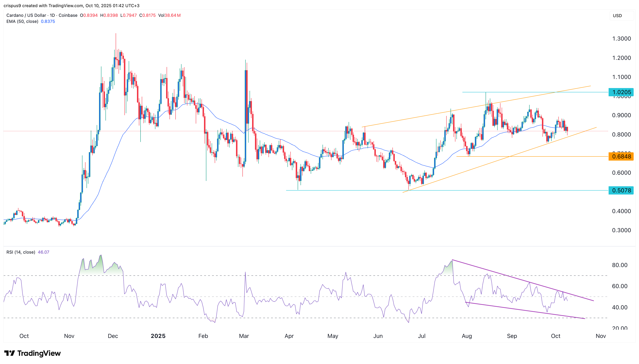The height and width of the screenshot is (364, 639).
Task: Select the RSI (14, close) indicator legend
Action: point(21,252)
